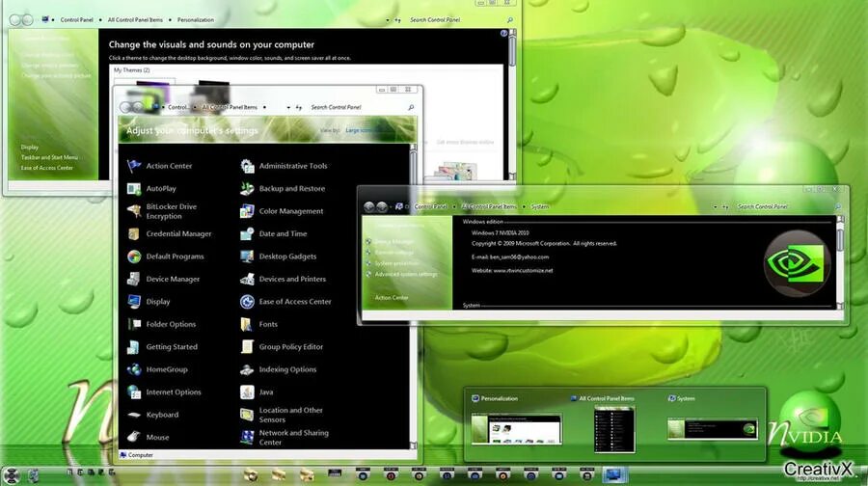Click the search magnifier in System window

pyautogui.click(x=837, y=206)
